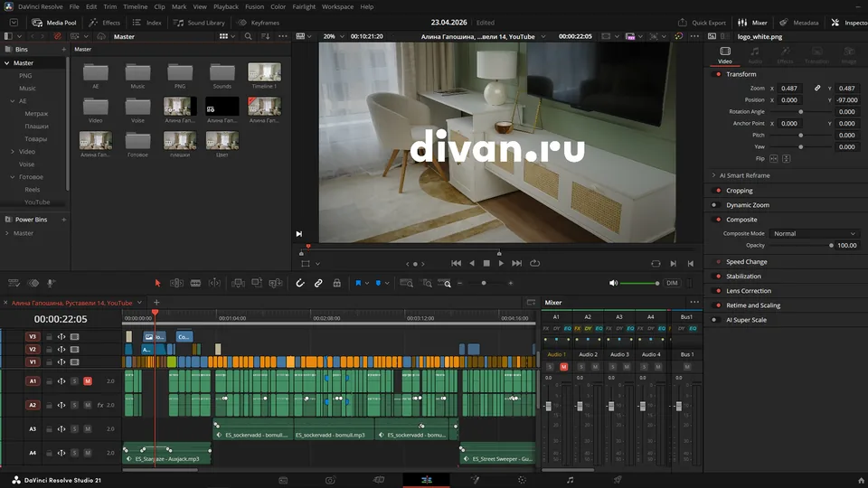Expand AI Smart Reframe section
The image size is (868, 488).
click(x=713, y=175)
